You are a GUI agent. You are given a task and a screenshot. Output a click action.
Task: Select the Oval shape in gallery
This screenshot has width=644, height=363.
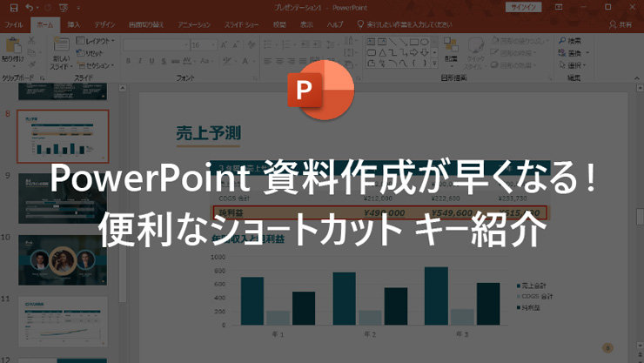pyautogui.click(x=425, y=42)
